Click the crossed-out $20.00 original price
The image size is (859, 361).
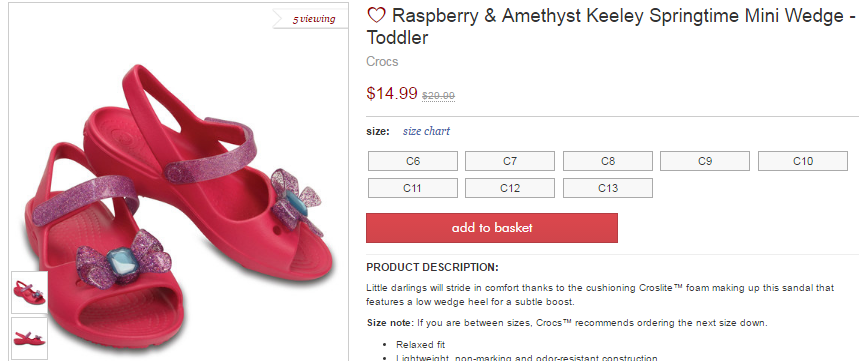[438, 96]
